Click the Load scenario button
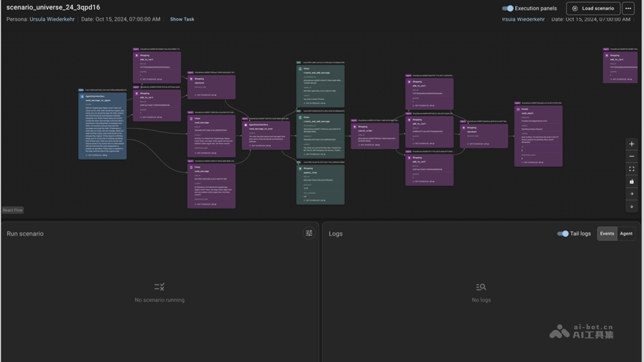 pos(593,9)
